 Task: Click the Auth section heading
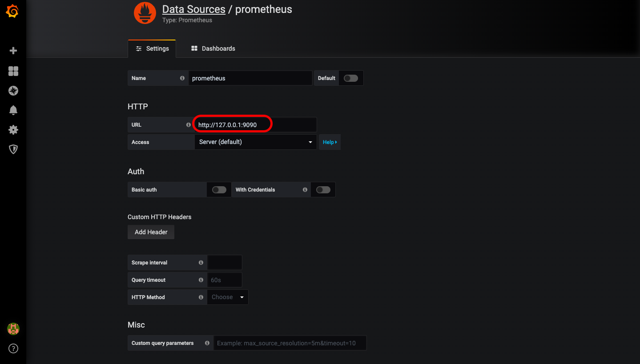136,172
